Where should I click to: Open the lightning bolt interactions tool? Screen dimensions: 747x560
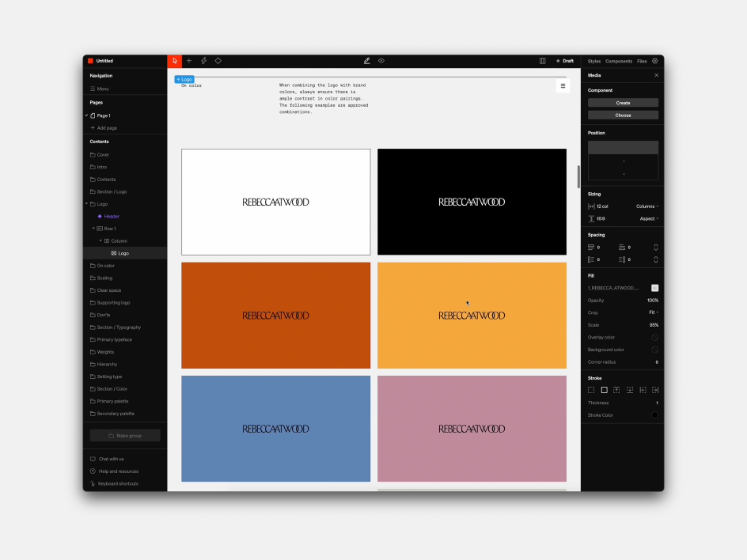click(x=203, y=61)
